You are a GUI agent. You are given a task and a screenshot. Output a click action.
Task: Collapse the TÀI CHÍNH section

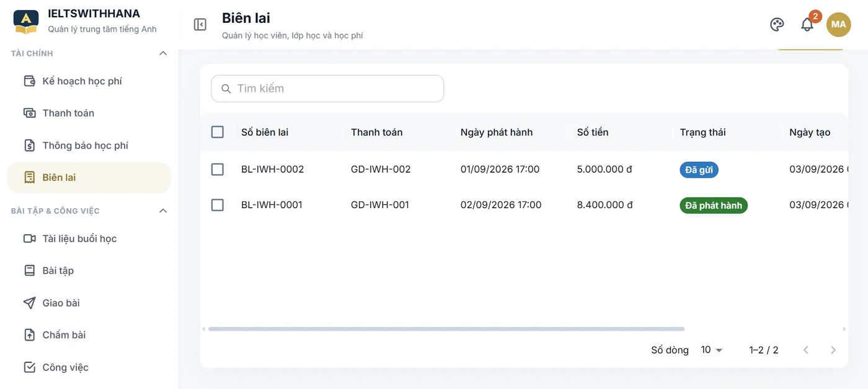(x=163, y=53)
